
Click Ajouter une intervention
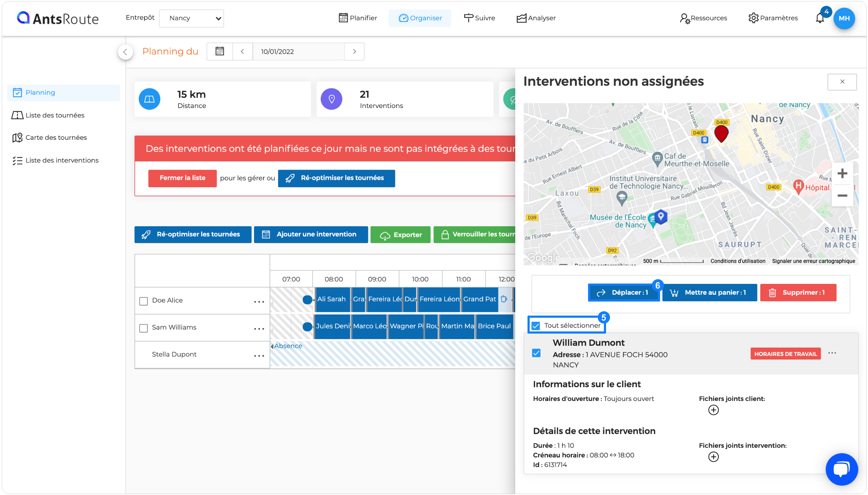pyautogui.click(x=311, y=235)
